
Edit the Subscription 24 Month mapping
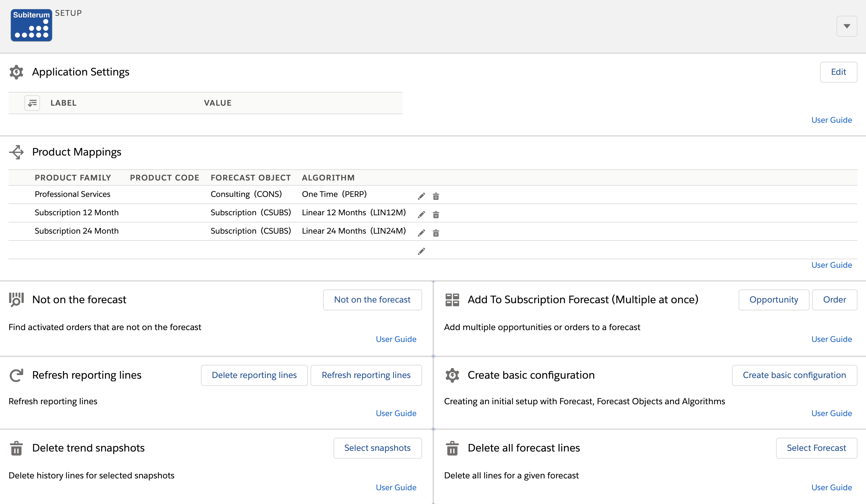[x=421, y=233]
